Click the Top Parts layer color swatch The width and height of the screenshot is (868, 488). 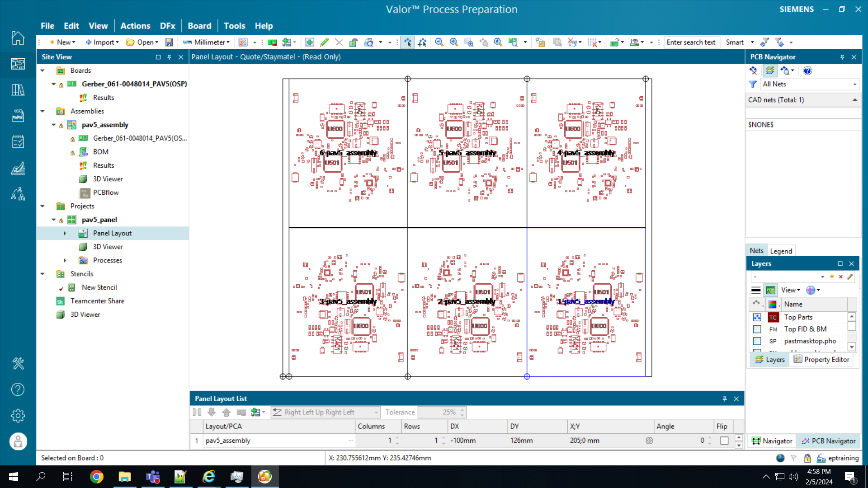point(773,318)
